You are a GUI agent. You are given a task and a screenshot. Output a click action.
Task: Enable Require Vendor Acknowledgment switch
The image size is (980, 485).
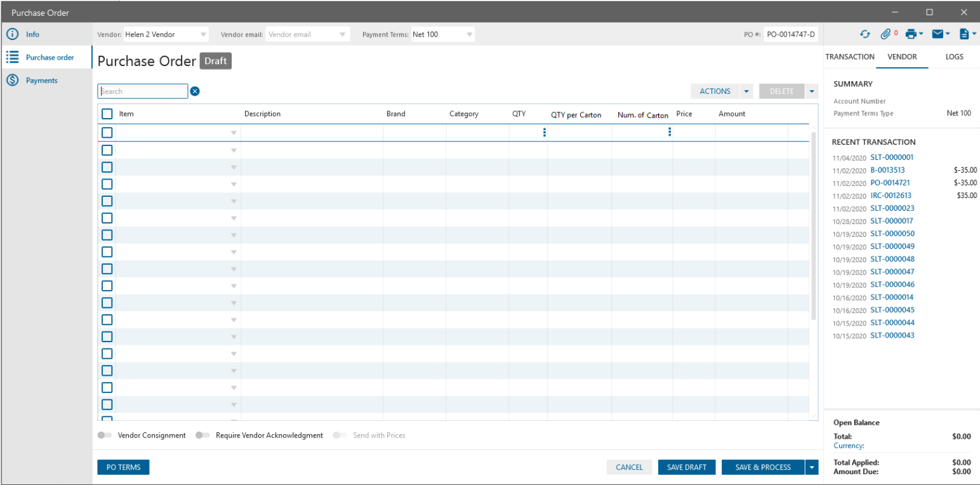point(202,435)
